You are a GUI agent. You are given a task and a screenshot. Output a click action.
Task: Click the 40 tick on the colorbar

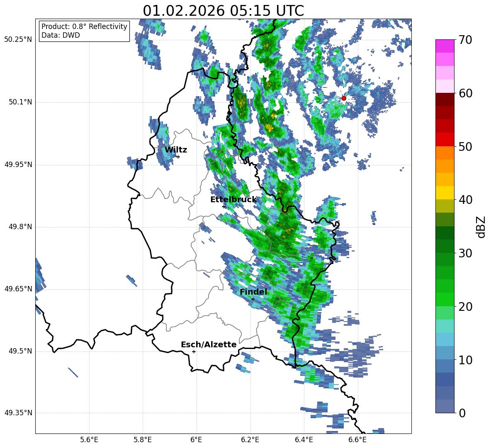click(465, 200)
